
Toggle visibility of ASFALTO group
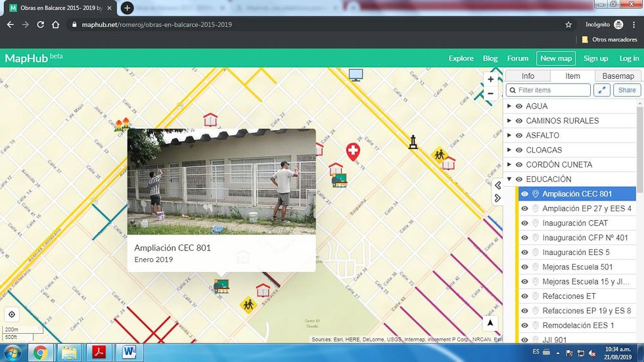(x=519, y=135)
